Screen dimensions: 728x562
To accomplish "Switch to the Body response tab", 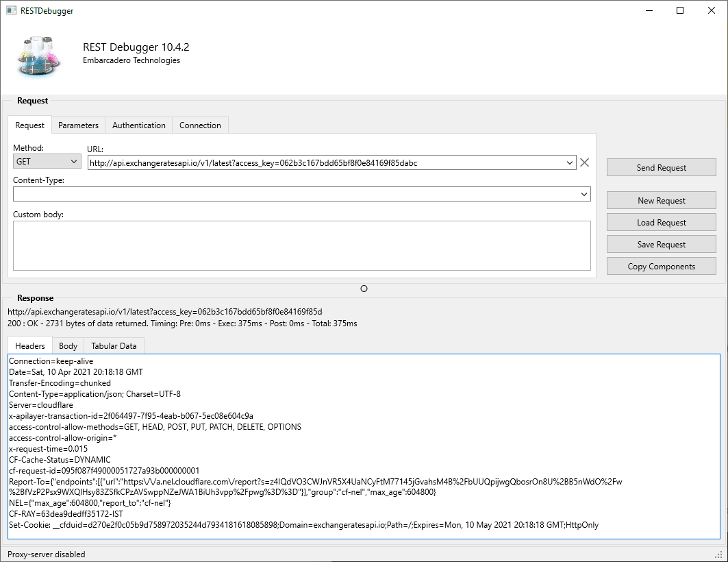I will 67,345.
